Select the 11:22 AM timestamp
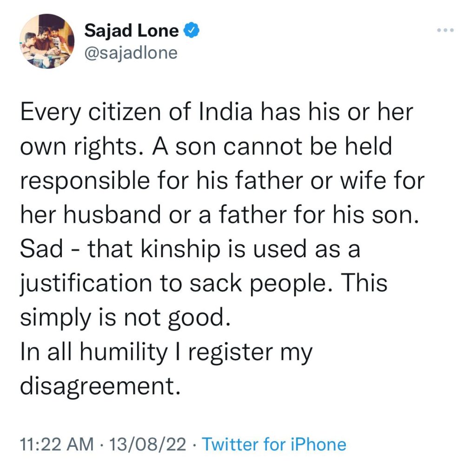The height and width of the screenshot is (470, 476). (x=57, y=444)
